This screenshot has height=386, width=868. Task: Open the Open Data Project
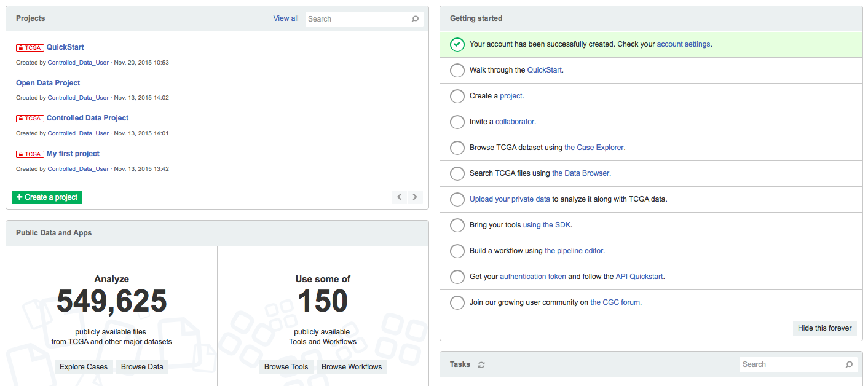click(x=48, y=83)
